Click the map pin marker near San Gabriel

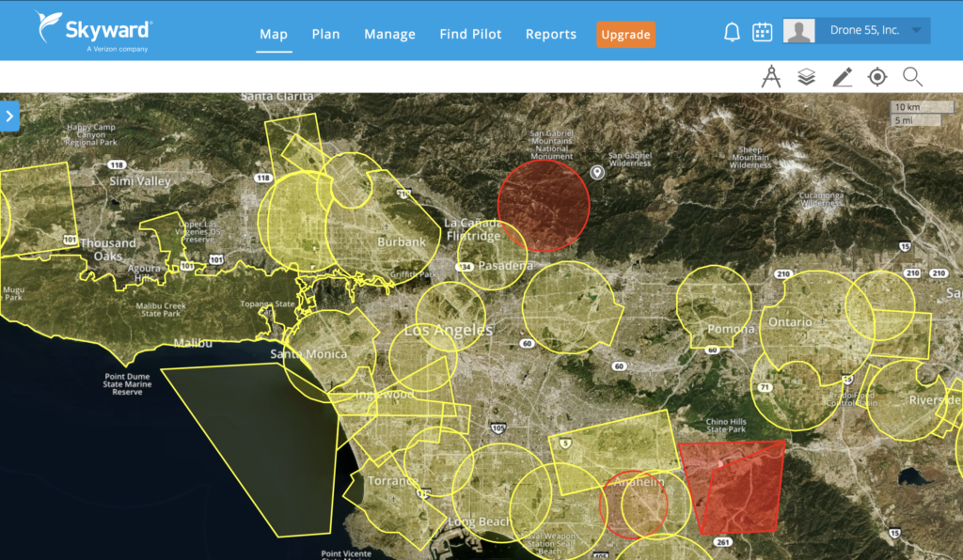(x=596, y=172)
